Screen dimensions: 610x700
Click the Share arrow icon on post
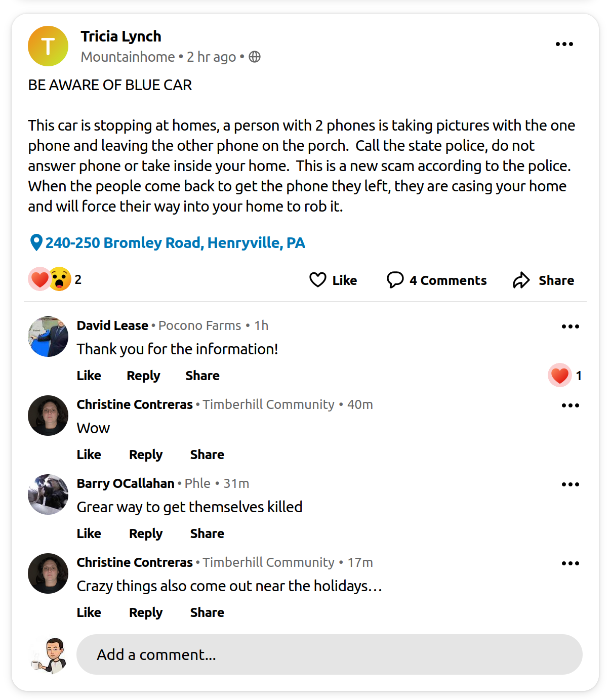pos(521,280)
